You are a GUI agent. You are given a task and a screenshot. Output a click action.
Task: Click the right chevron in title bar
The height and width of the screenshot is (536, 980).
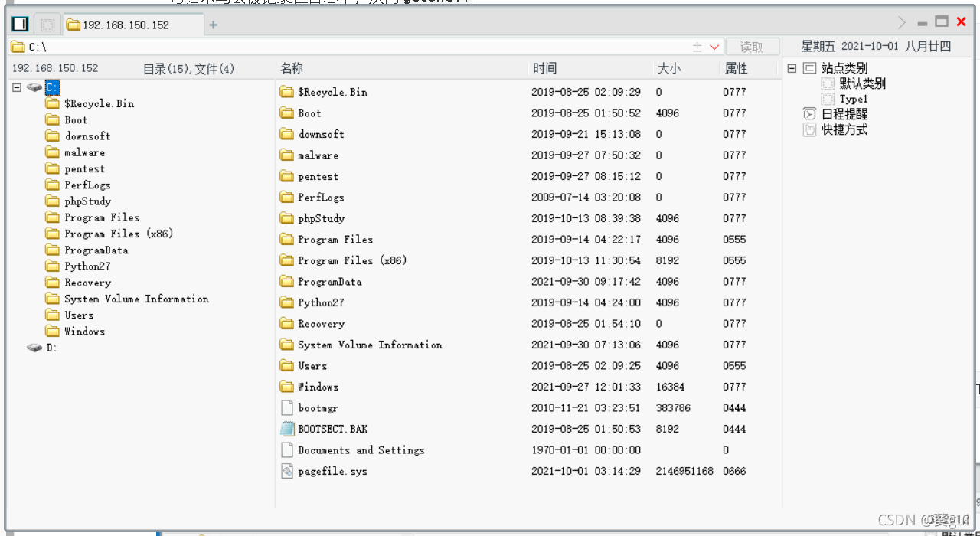click(902, 22)
